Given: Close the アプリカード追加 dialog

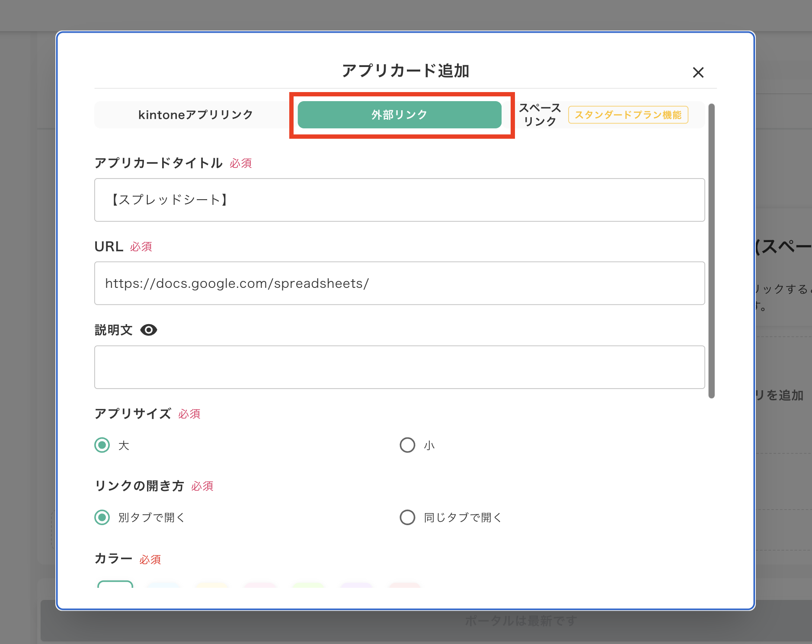Looking at the screenshot, I should tap(698, 73).
